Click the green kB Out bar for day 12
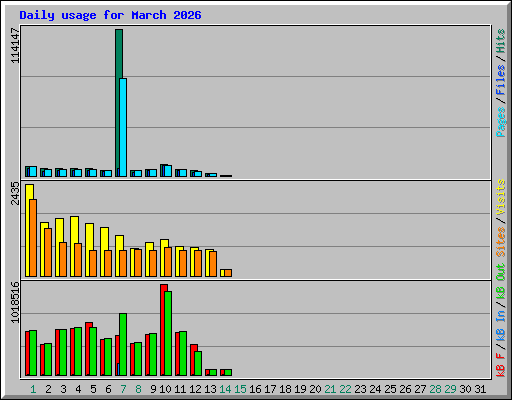The width and height of the screenshot is (512, 400). (198, 364)
